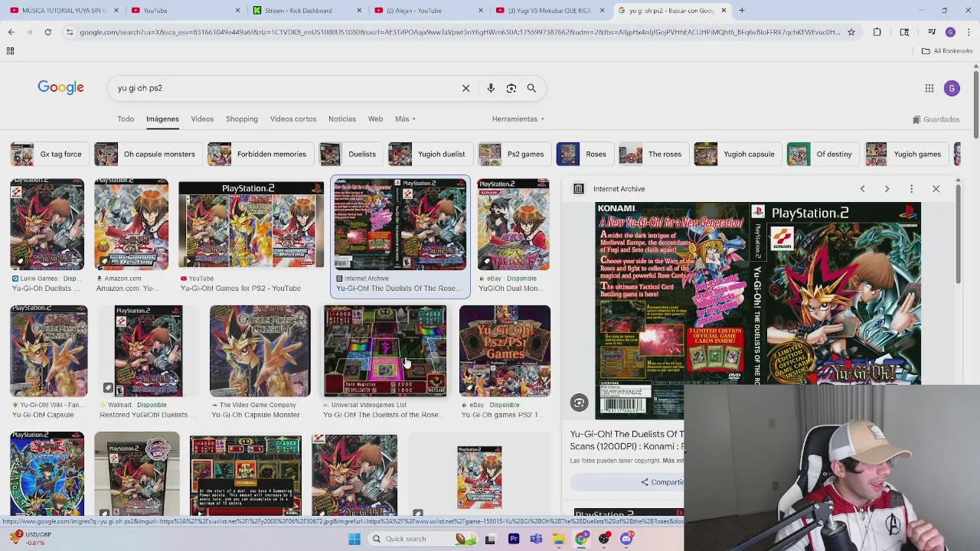Open the media control toolbar icon
Image resolution: width=980 pixels, height=551 pixels.
tap(932, 32)
